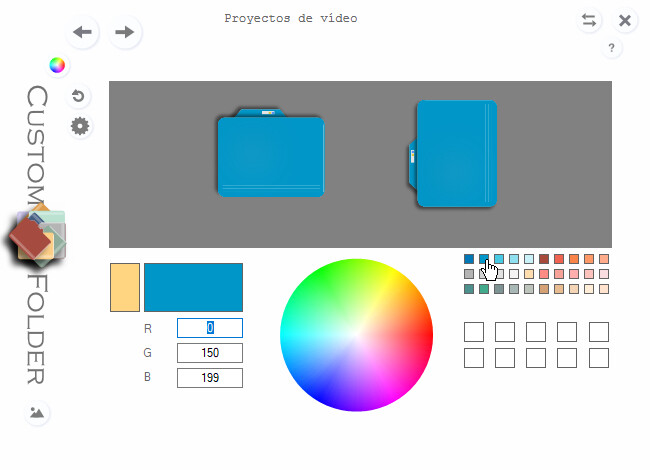Pick the light yellow color swatch

[x=125, y=288]
